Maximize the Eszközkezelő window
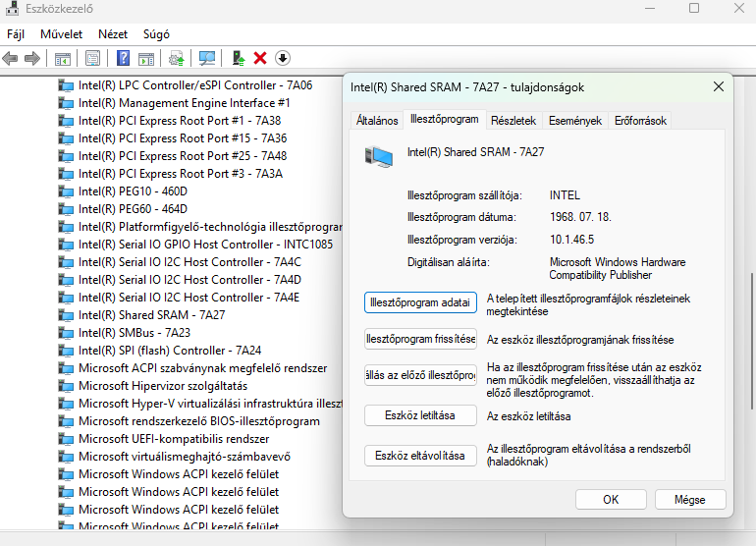756x546 pixels. [x=694, y=8]
